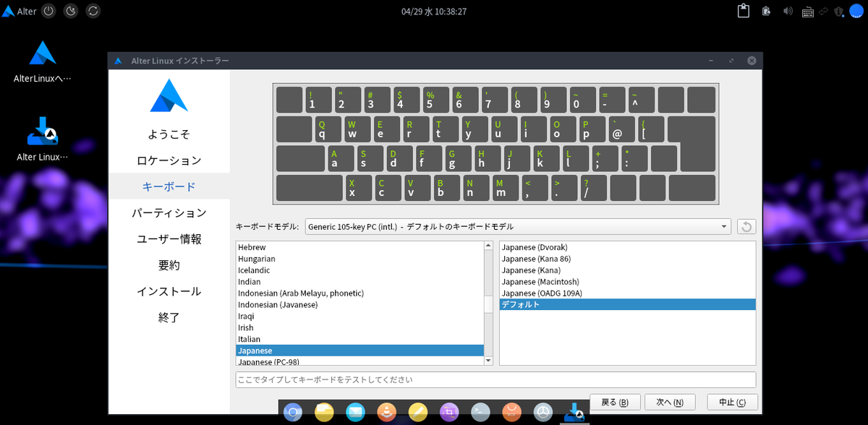Viewport: 868px width, 425px height.
Task: Go to ロケーション step in sidebar
Action: (169, 160)
